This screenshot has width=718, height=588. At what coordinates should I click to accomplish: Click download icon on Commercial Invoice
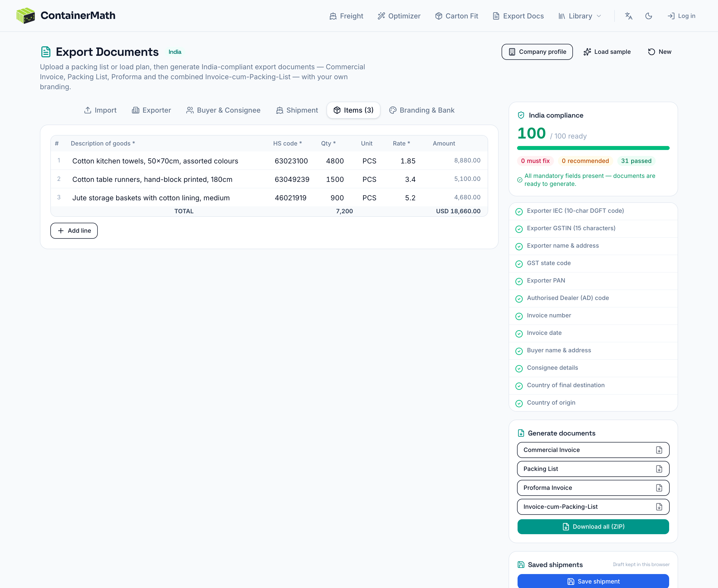tap(659, 450)
